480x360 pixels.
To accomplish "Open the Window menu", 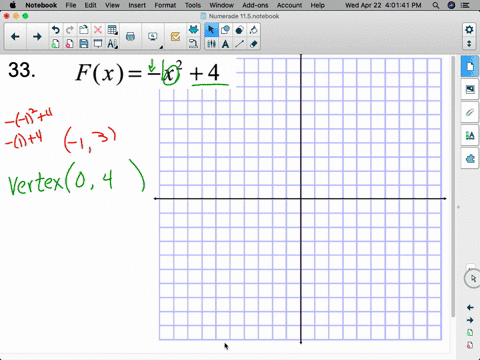I will pos(221,5).
